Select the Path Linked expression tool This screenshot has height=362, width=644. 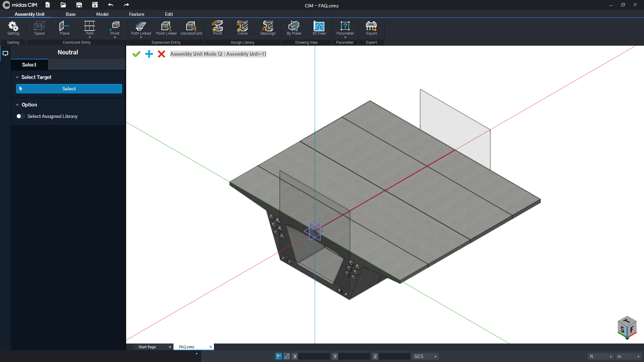[x=141, y=28]
